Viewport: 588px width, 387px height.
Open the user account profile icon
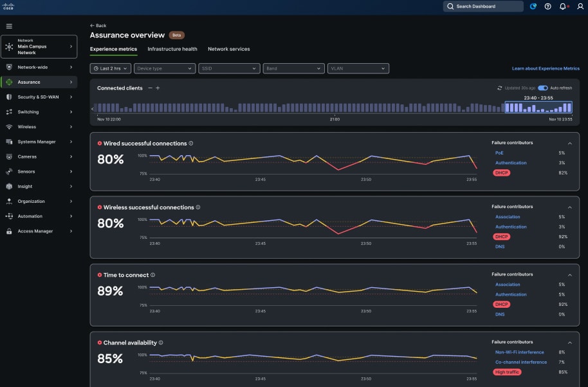[x=580, y=6]
